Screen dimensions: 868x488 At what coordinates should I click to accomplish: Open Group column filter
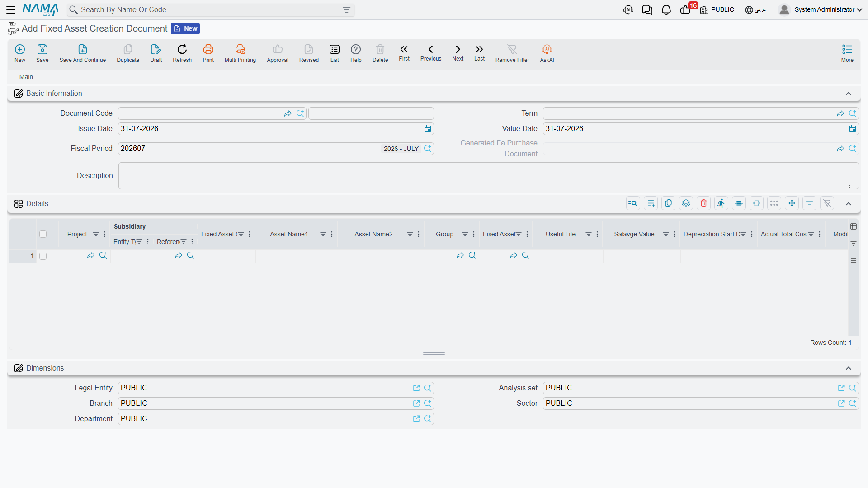465,234
